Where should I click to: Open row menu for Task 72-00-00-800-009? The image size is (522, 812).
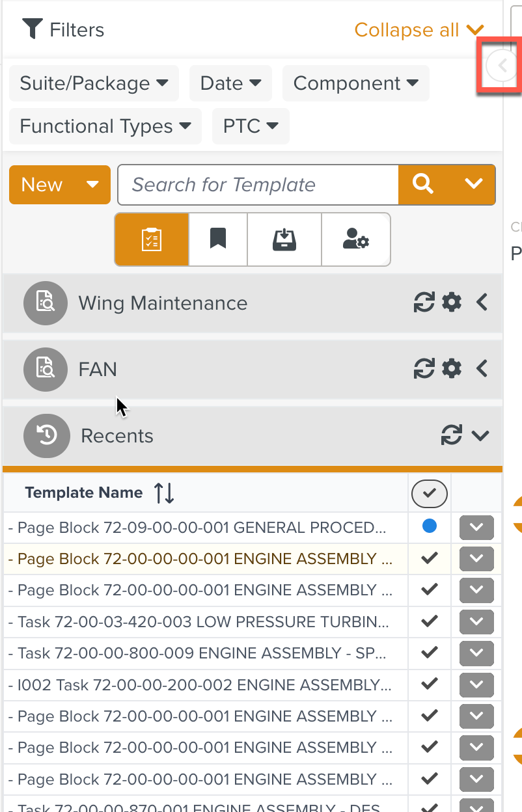476,653
